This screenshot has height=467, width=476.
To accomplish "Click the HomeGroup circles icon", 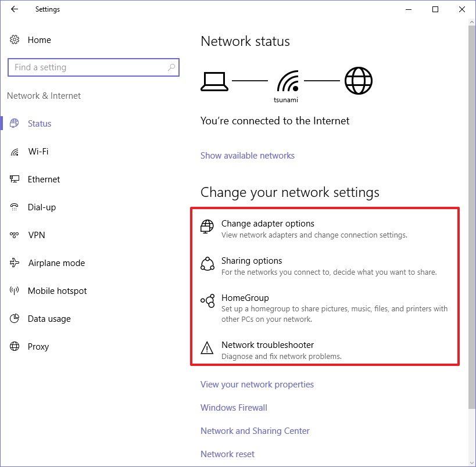I will (x=207, y=301).
